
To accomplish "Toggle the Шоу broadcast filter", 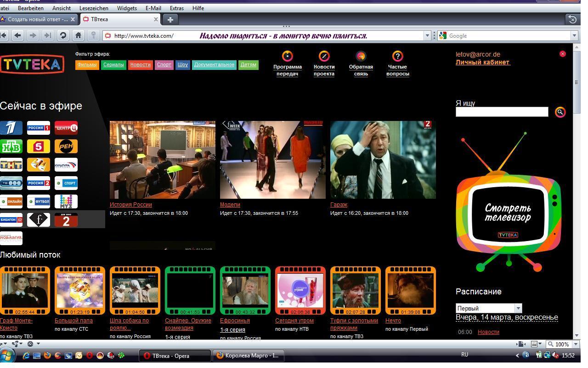I will 183,65.
